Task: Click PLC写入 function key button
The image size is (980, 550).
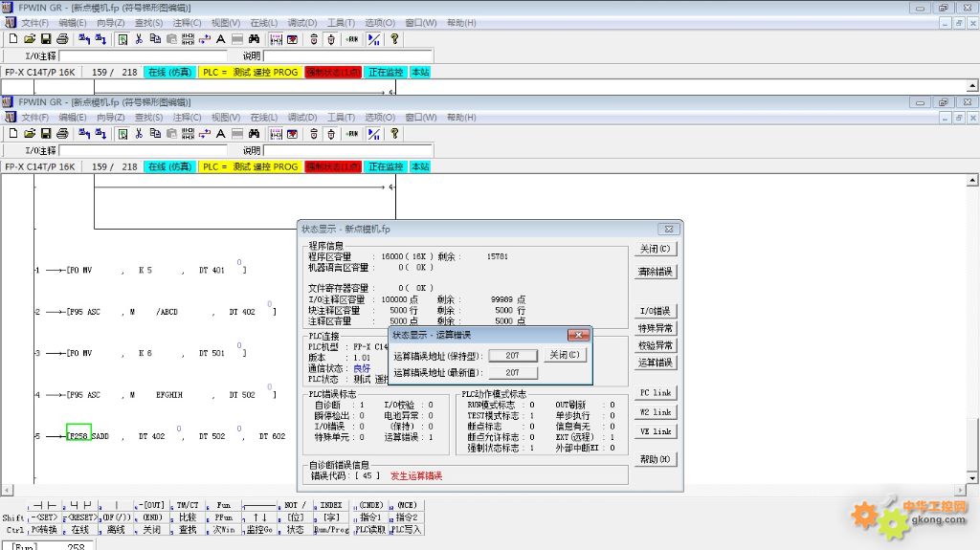Action: pyautogui.click(x=406, y=529)
